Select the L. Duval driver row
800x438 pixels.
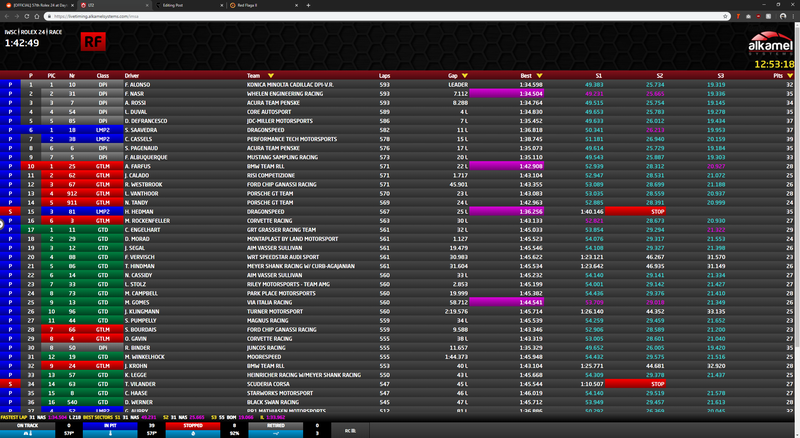click(x=397, y=112)
